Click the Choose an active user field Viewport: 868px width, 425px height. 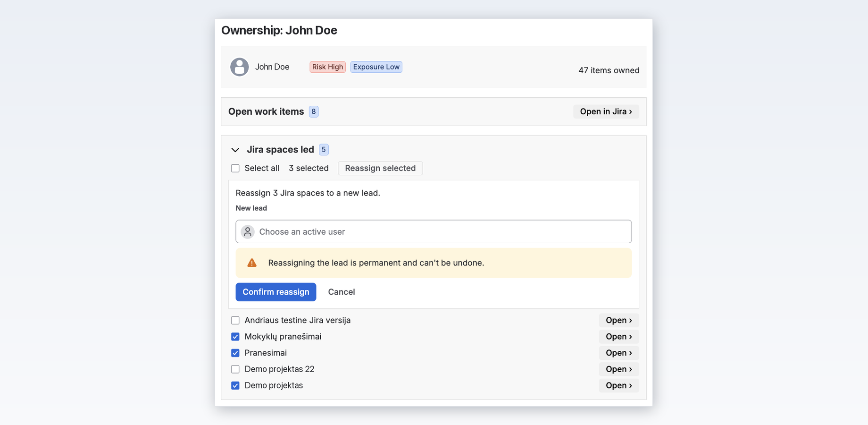coord(434,231)
